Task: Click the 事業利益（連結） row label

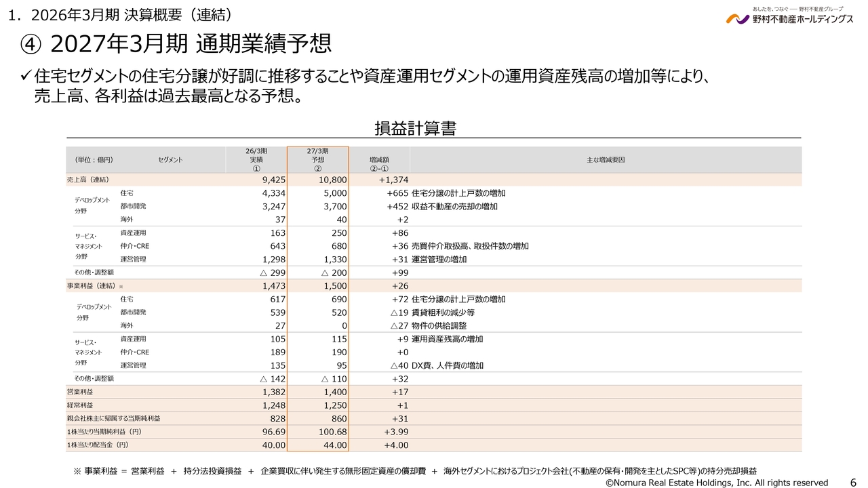Action: (x=92, y=286)
